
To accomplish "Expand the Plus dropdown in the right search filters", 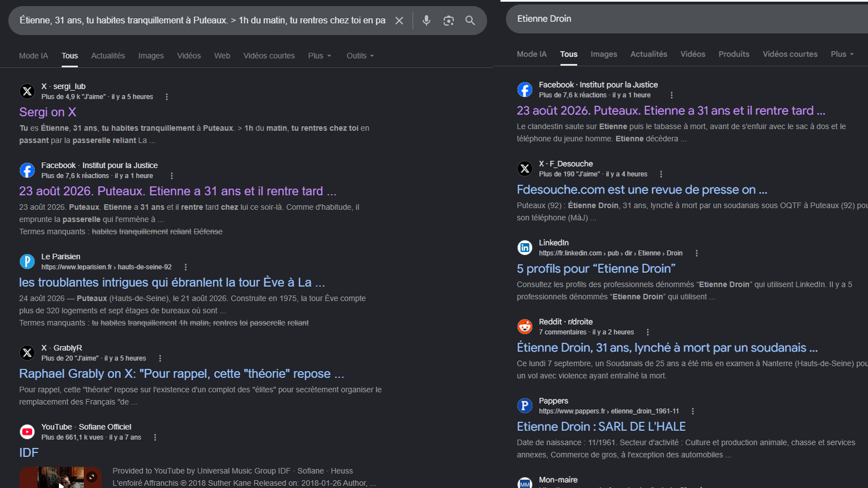I will pyautogui.click(x=842, y=54).
